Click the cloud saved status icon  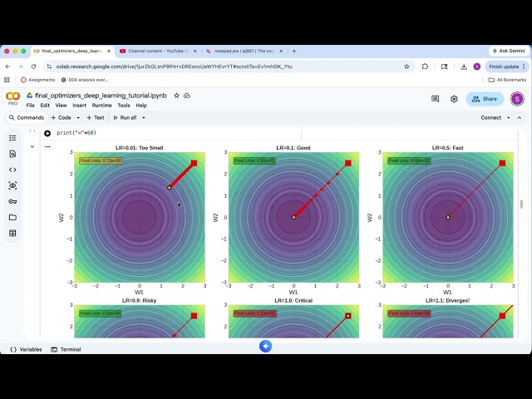pyautogui.click(x=187, y=96)
